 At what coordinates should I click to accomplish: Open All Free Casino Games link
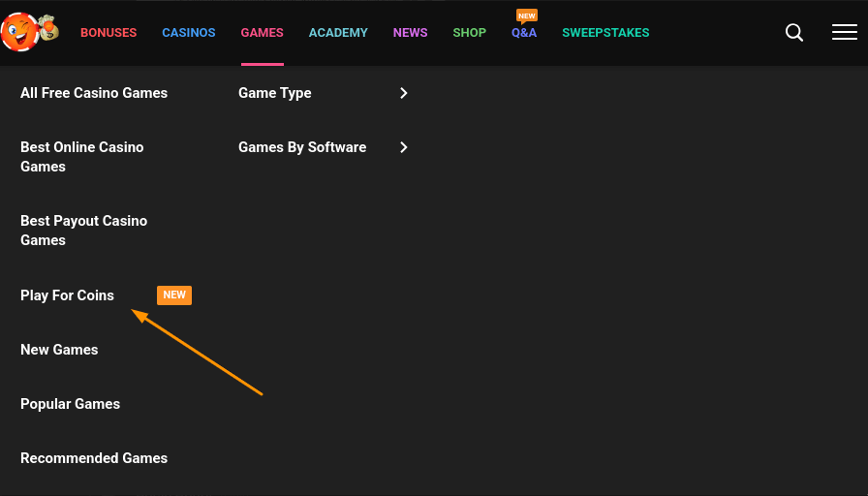94,93
